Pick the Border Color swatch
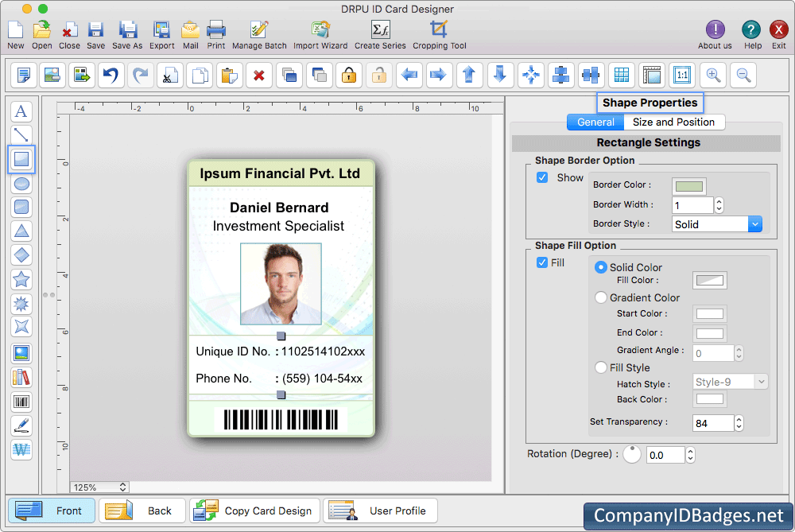The height and width of the screenshot is (532, 795). pyautogui.click(x=689, y=186)
